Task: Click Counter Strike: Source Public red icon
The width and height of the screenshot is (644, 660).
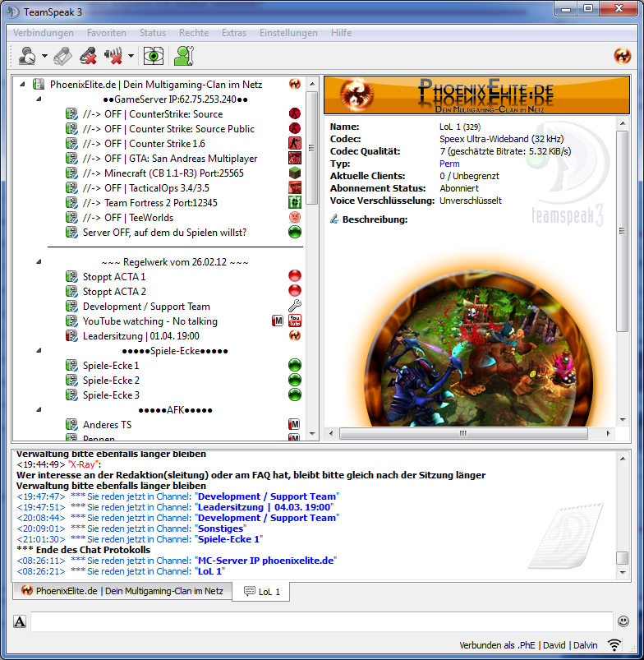Action: [295, 128]
